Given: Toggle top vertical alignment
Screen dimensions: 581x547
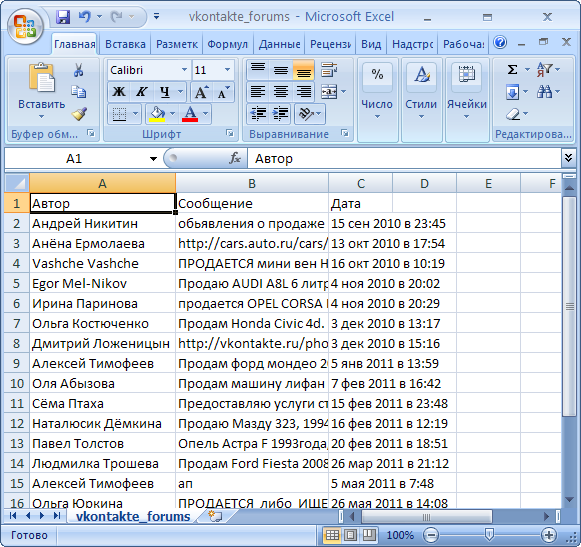Looking at the screenshot, I should 258,70.
